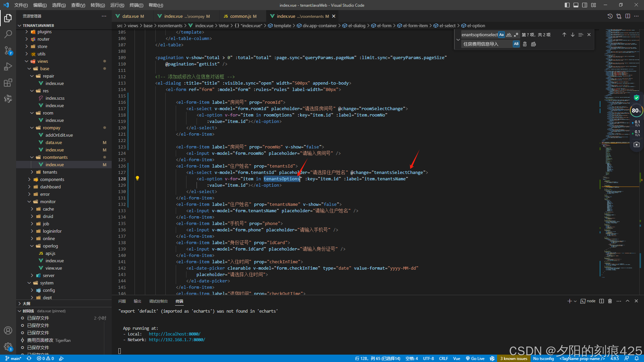644x362 pixels.
Task: Click main branch in status bar
Action: coord(13,358)
